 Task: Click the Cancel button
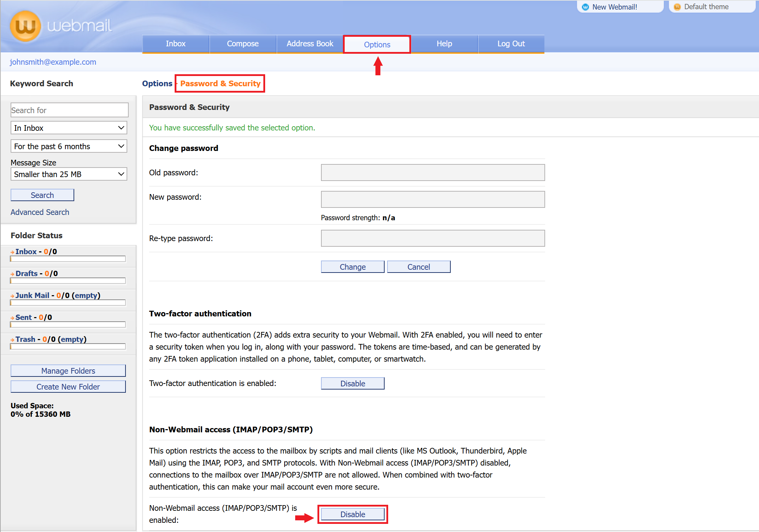(419, 267)
